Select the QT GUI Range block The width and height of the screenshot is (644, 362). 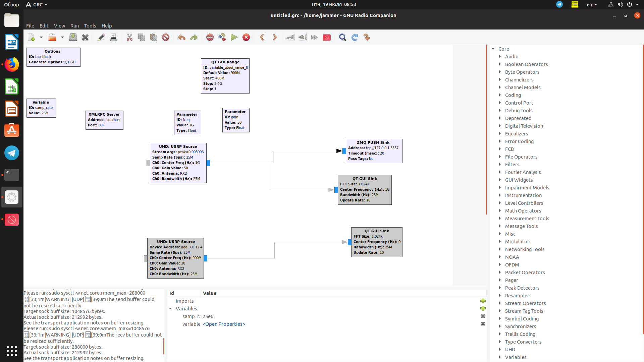[x=225, y=76]
